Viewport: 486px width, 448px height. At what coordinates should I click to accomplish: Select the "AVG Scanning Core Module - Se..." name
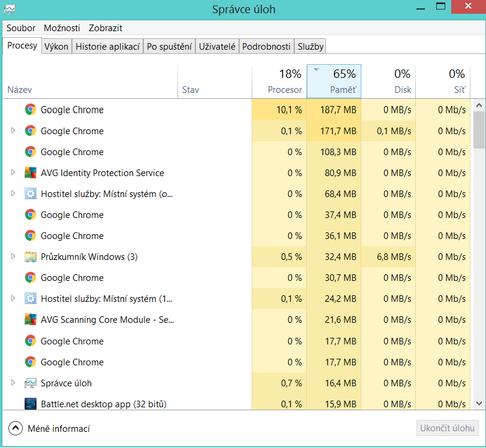[107, 319]
